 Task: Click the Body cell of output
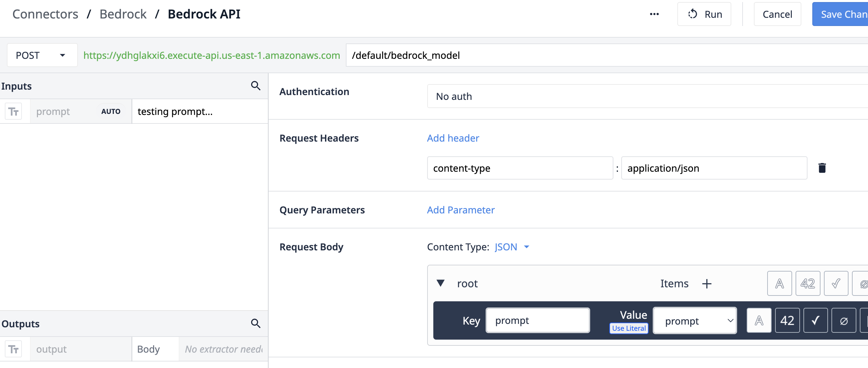pyautogui.click(x=155, y=349)
